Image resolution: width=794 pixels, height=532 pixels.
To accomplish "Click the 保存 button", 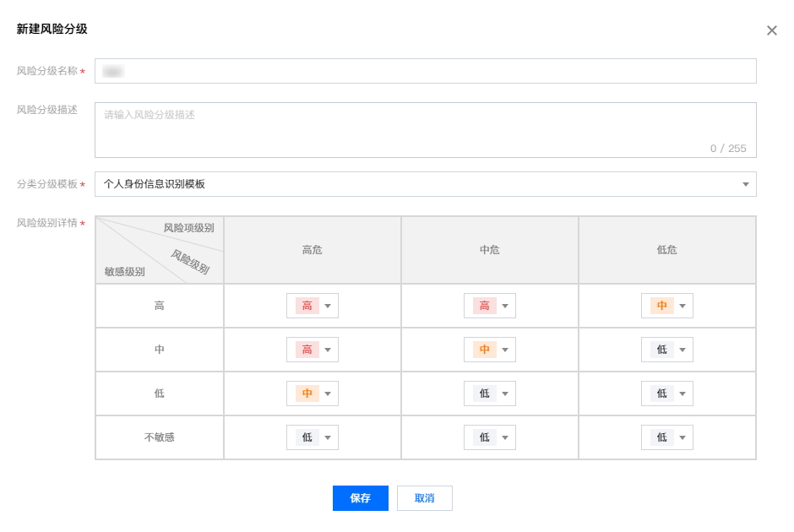I will (361, 498).
